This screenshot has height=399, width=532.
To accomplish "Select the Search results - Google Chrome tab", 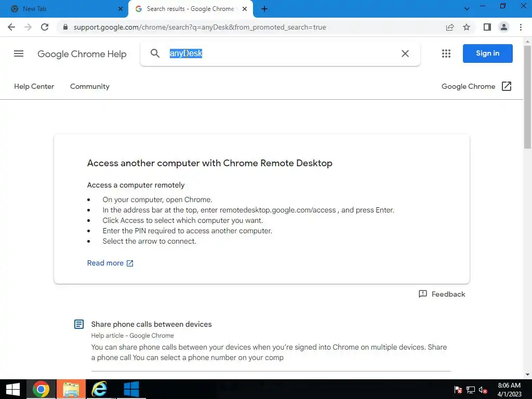I will [190, 9].
